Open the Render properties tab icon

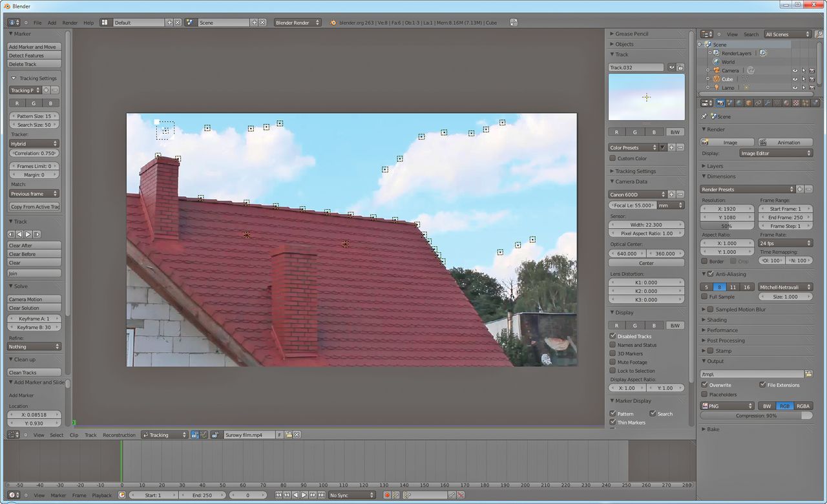[720, 103]
